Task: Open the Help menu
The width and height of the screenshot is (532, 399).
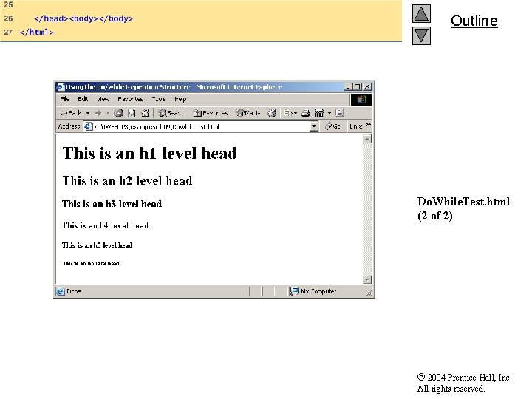Action: point(180,99)
